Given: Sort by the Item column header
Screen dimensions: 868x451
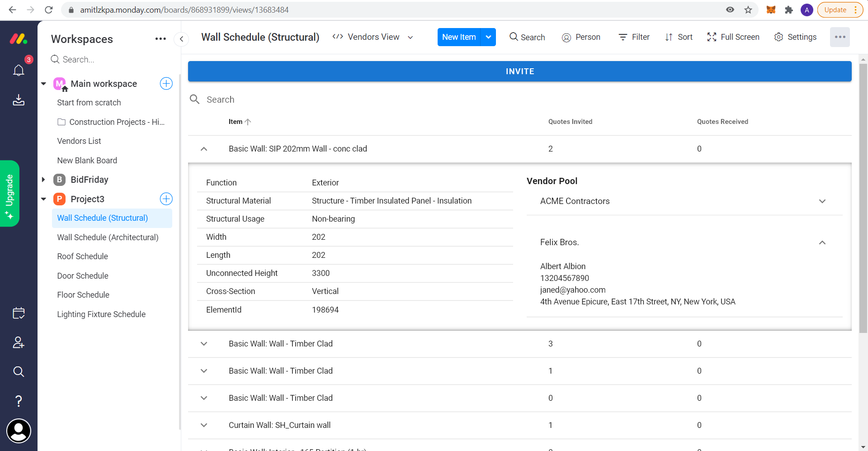Looking at the screenshot, I should (240, 122).
